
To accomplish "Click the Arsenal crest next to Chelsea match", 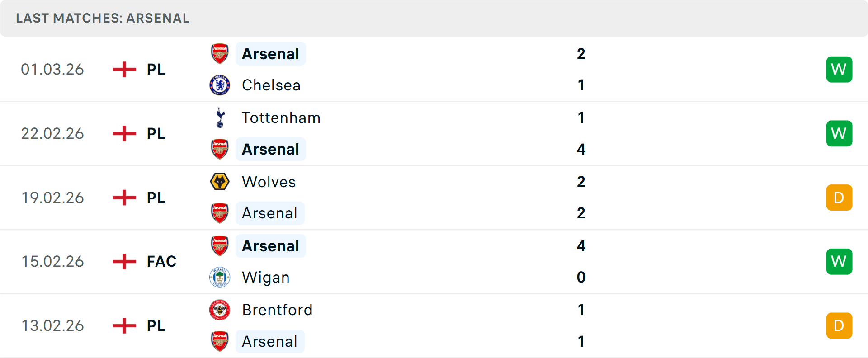I will pos(220,53).
